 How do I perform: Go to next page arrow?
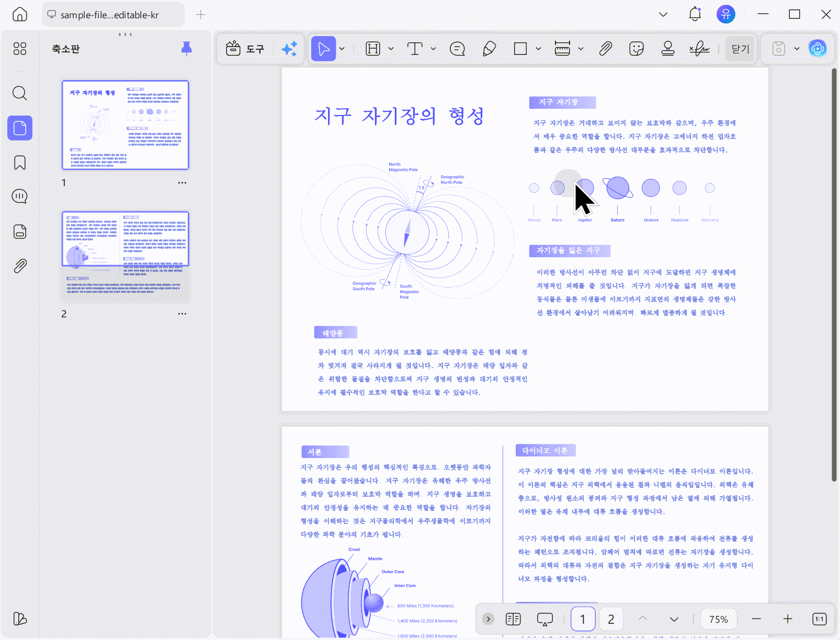674,619
